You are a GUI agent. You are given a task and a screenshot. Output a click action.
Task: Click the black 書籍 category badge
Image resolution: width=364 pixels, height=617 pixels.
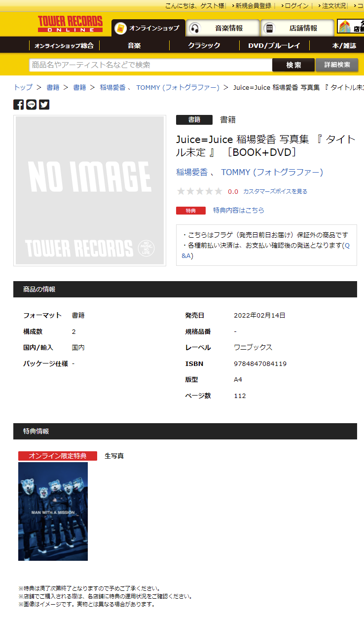pyautogui.click(x=194, y=119)
